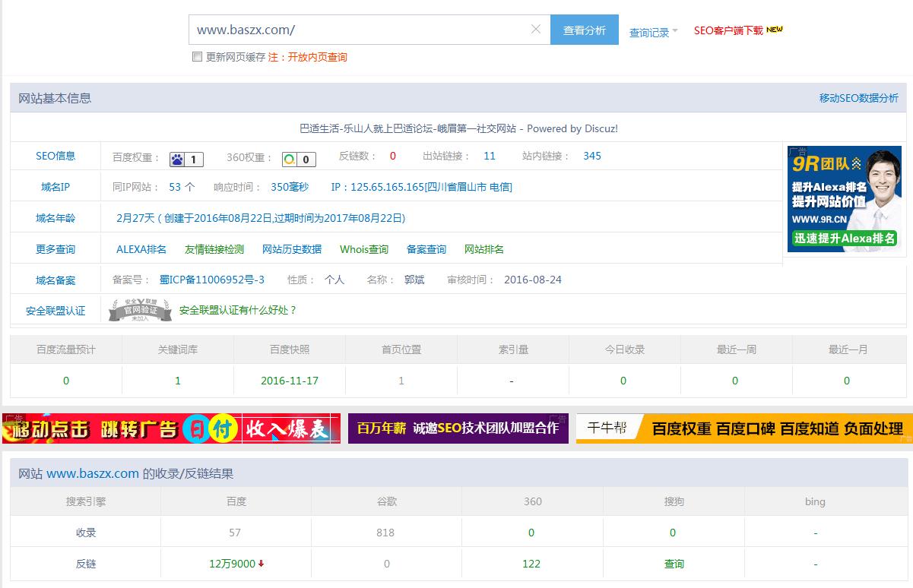
Task: Click the internal links count 345
Action: [x=592, y=156]
